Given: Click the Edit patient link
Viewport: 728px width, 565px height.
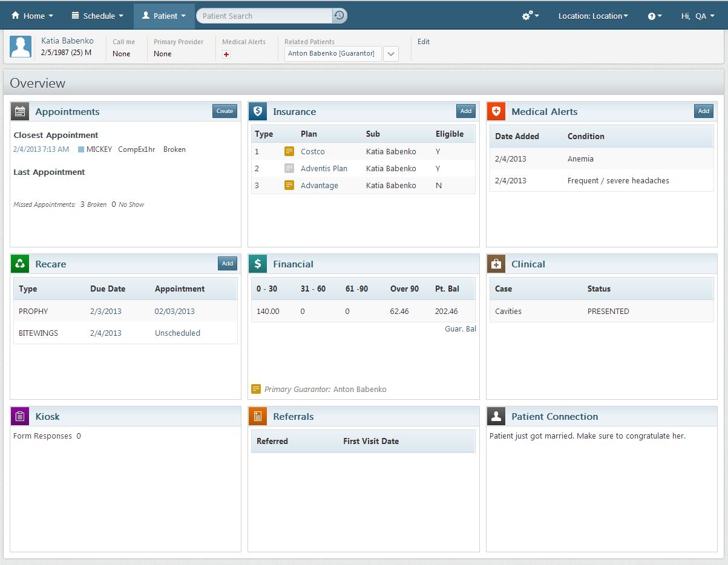Looking at the screenshot, I should pos(424,42).
